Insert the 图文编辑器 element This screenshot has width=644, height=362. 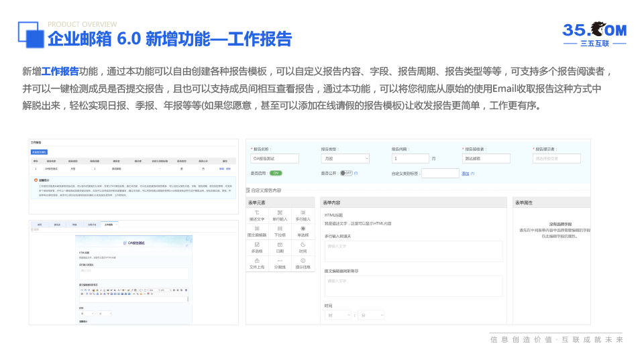point(258,231)
